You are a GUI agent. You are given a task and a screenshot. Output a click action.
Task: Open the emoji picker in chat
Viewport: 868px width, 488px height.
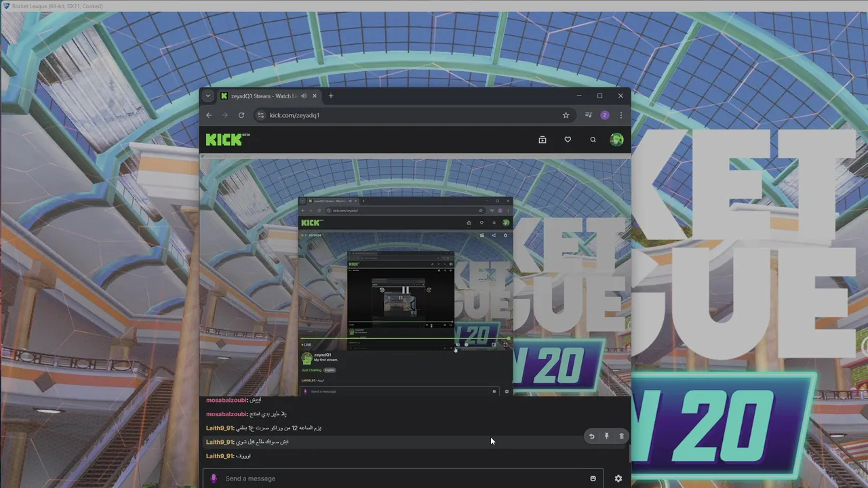click(593, 479)
